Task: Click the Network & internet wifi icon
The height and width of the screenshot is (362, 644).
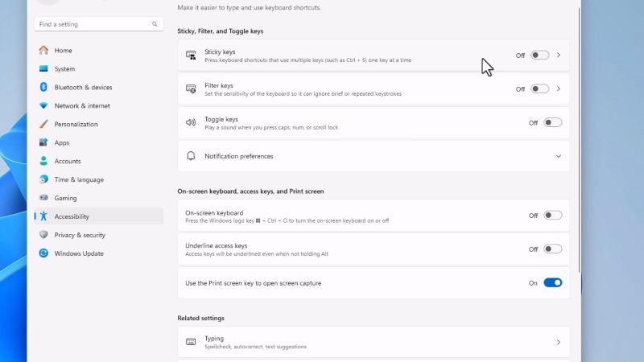Action: point(43,105)
